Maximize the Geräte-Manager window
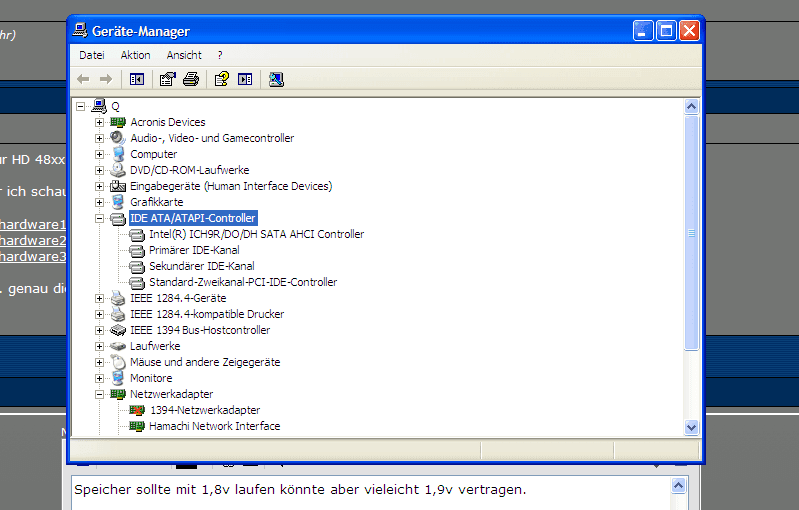Screen dimensions: 799x510 coord(666,31)
